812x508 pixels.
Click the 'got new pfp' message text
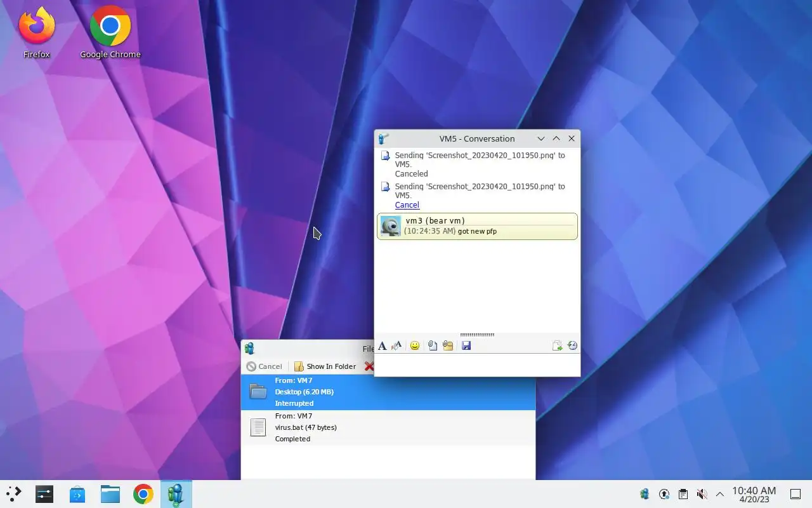point(477,231)
